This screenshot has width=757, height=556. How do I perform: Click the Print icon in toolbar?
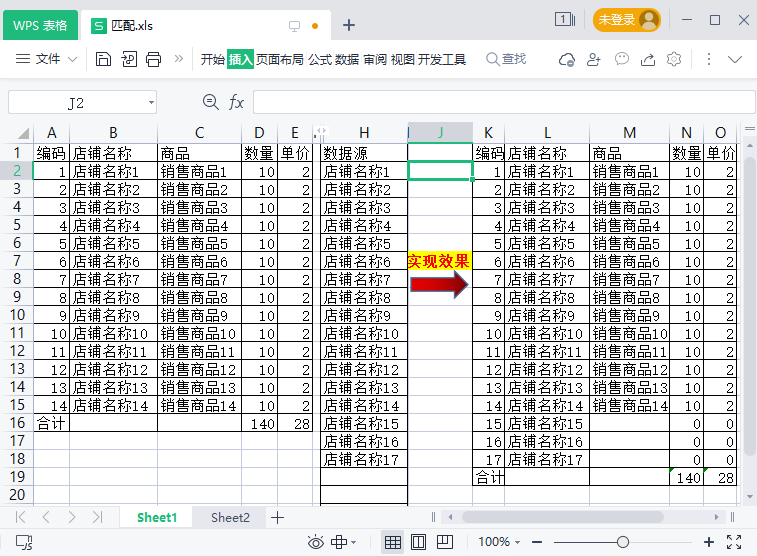tap(154, 59)
